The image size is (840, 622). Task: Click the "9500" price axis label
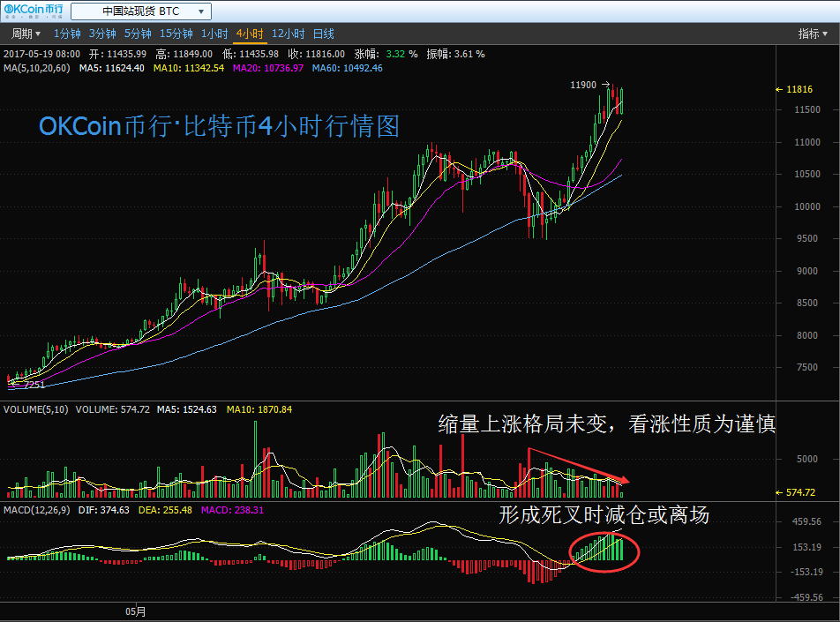[x=807, y=239]
